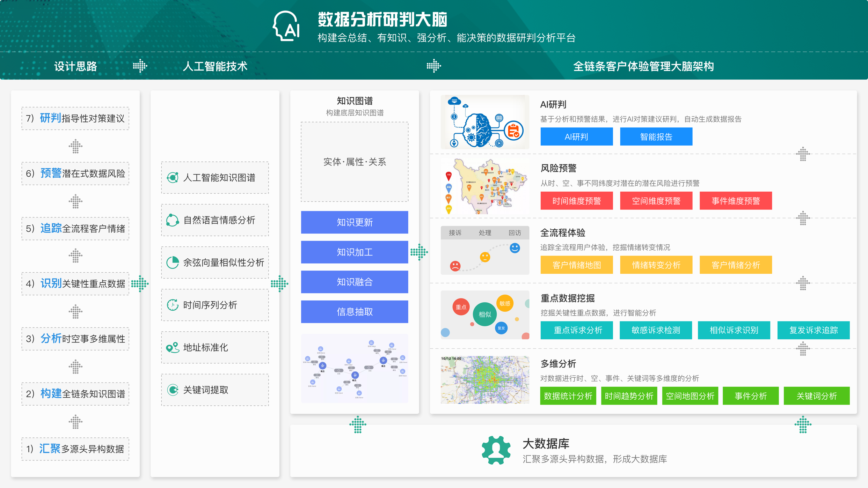Click the 自然语言情感分析 node icon
The height and width of the screenshot is (488, 868).
point(173,220)
